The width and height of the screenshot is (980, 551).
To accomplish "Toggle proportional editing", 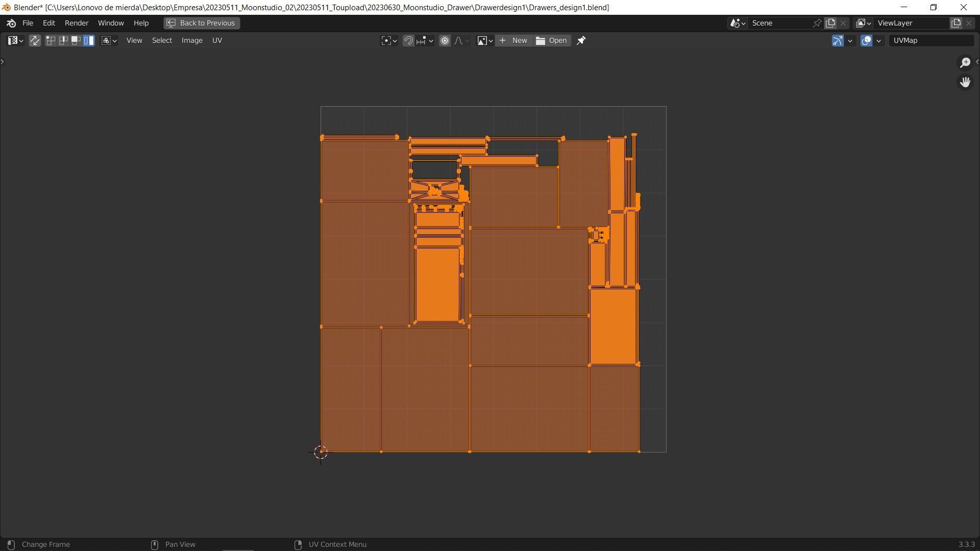I will [445, 40].
